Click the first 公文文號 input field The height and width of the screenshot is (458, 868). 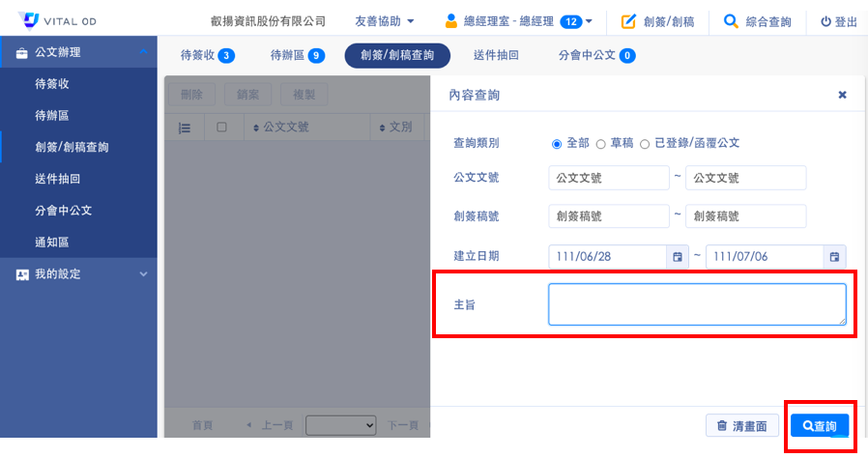pyautogui.click(x=609, y=178)
